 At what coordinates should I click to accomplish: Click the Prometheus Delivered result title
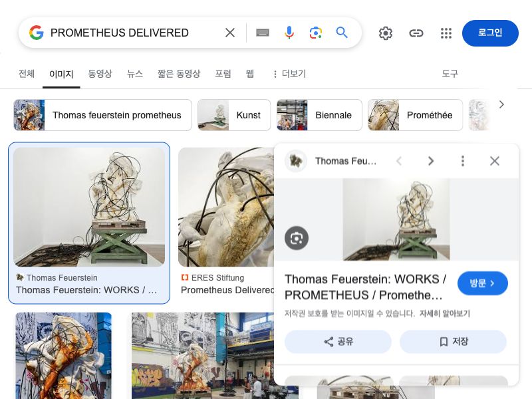pos(227,290)
